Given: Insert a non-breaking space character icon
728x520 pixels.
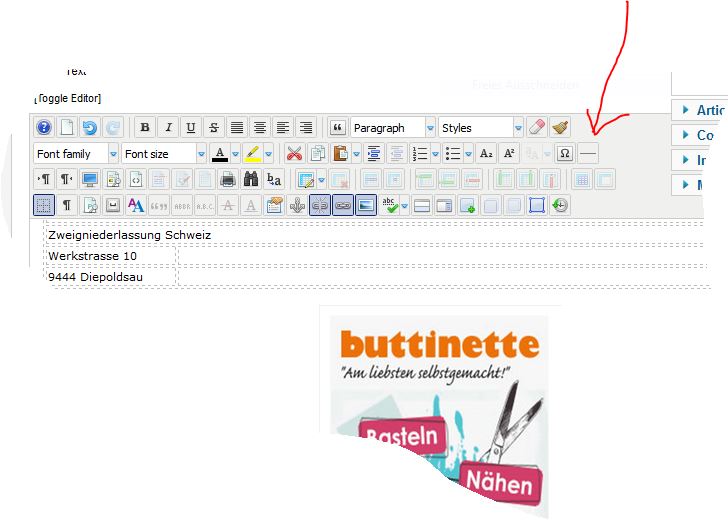Looking at the screenshot, I should (113, 205).
